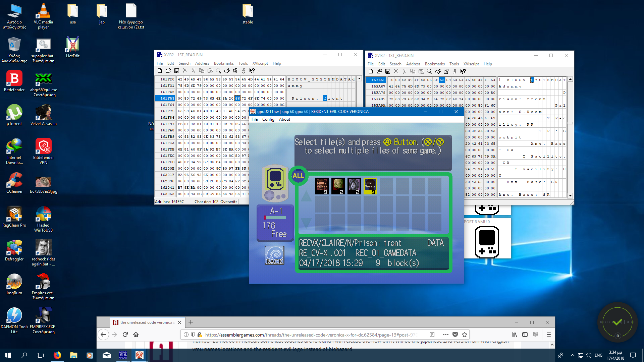Open ImgBurn desktop icon
This screenshot has width=644, height=362.
point(14,284)
